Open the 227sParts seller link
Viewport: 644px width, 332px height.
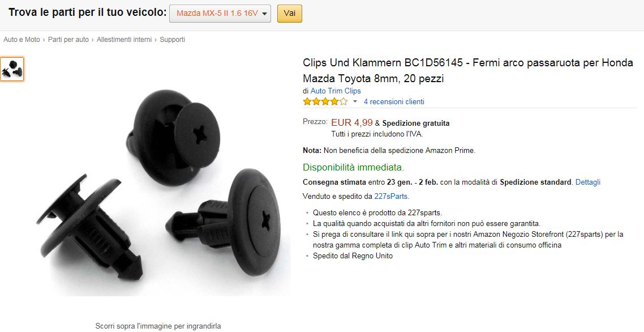click(390, 196)
